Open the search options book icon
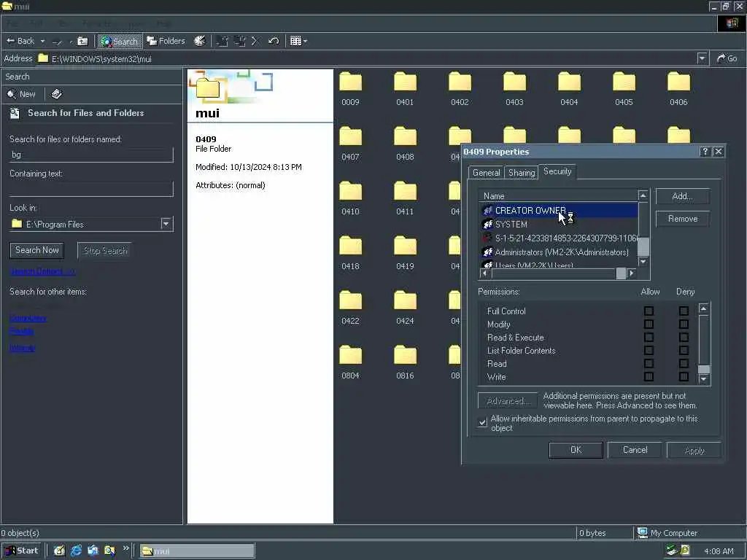Viewport: 747px width, 560px height. click(x=57, y=94)
